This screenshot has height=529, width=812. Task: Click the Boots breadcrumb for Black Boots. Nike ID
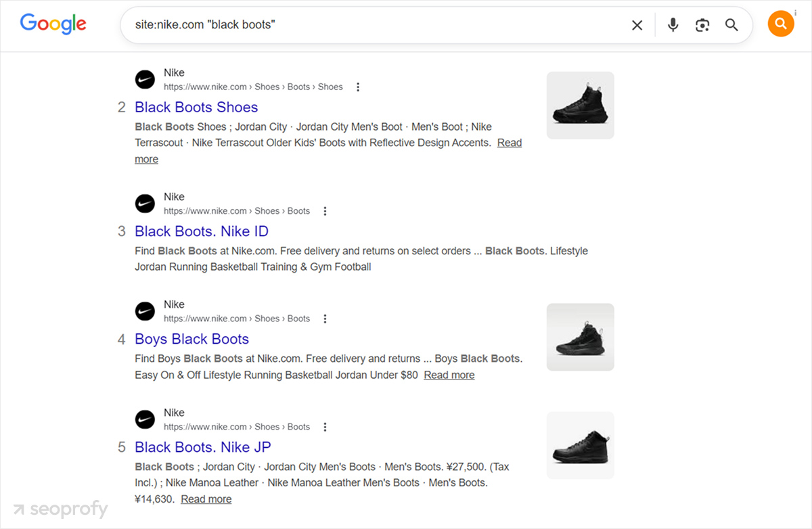point(298,210)
